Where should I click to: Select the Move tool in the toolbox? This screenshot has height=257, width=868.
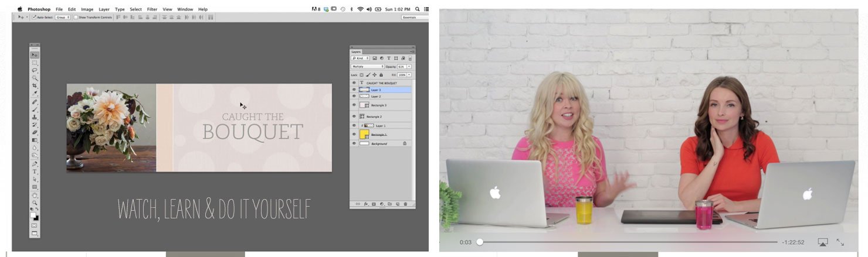point(35,54)
